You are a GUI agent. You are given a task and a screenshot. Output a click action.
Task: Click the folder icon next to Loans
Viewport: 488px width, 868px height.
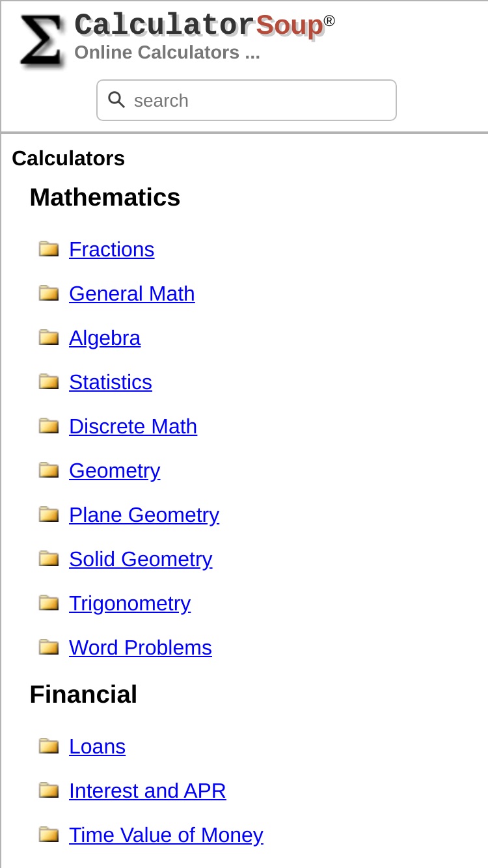(x=49, y=746)
